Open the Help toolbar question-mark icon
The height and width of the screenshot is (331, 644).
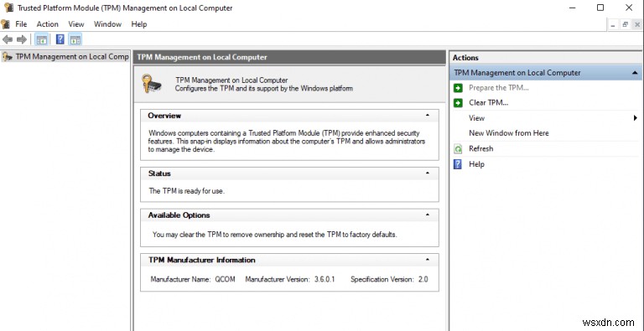[x=60, y=39]
